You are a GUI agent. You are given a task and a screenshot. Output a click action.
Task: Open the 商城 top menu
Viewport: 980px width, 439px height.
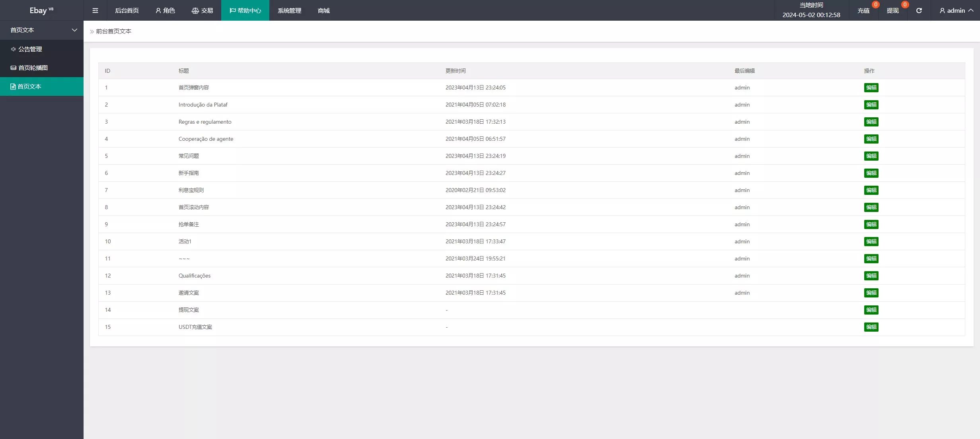(x=323, y=10)
